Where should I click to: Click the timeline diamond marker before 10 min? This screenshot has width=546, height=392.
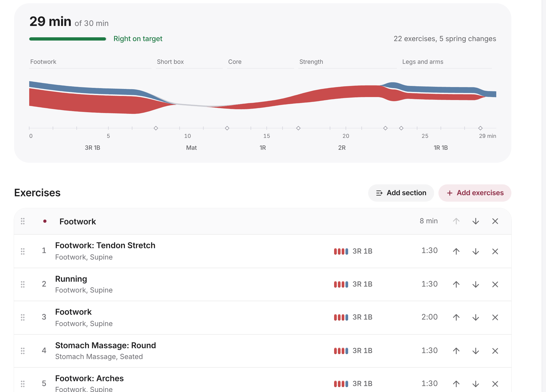coord(156,128)
